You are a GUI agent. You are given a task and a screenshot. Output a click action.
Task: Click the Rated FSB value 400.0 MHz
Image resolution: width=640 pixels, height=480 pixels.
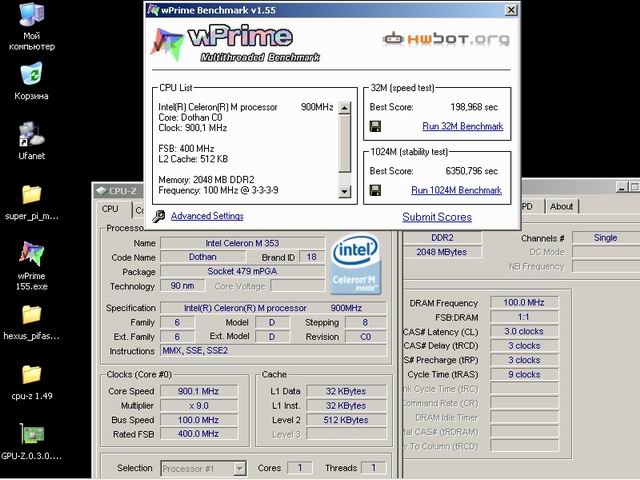(x=198, y=433)
